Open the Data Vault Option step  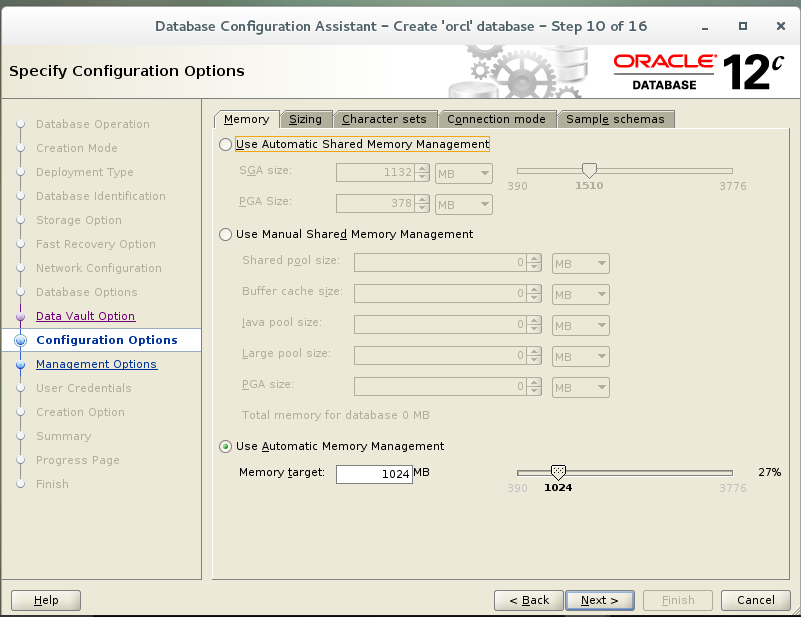(x=85, y=316)
